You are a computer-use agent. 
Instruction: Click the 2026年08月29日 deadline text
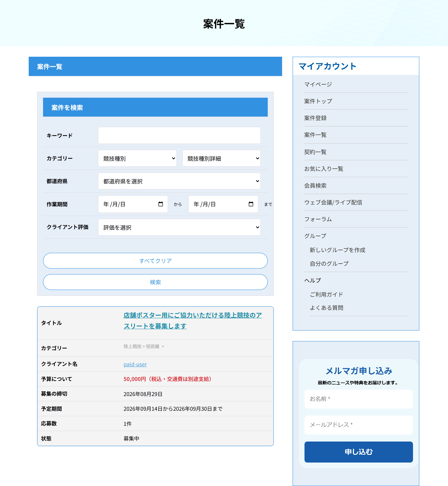tap(143, 394)
